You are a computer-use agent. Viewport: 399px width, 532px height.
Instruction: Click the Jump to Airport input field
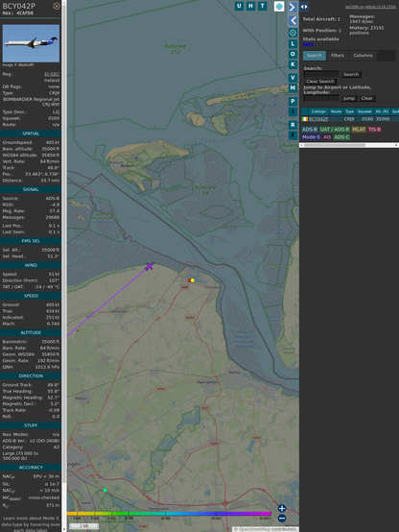(x=321, y=98)
